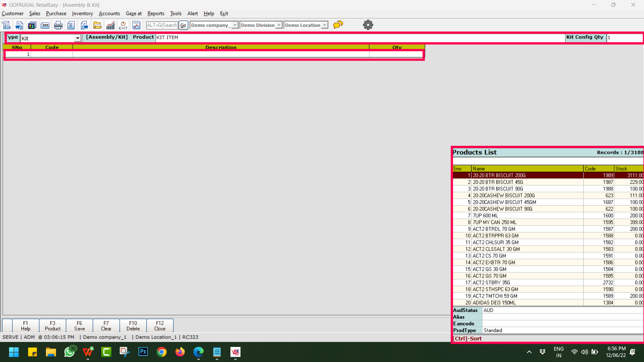This screenshot has height=362, width=644.
Task: Click the Go search button
Action: click(183, 25)
